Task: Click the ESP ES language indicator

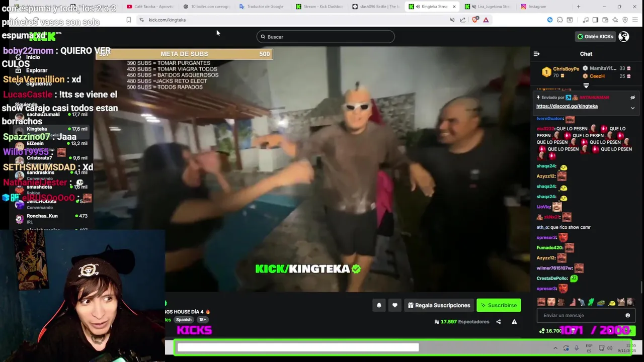Action: (589, 348)
